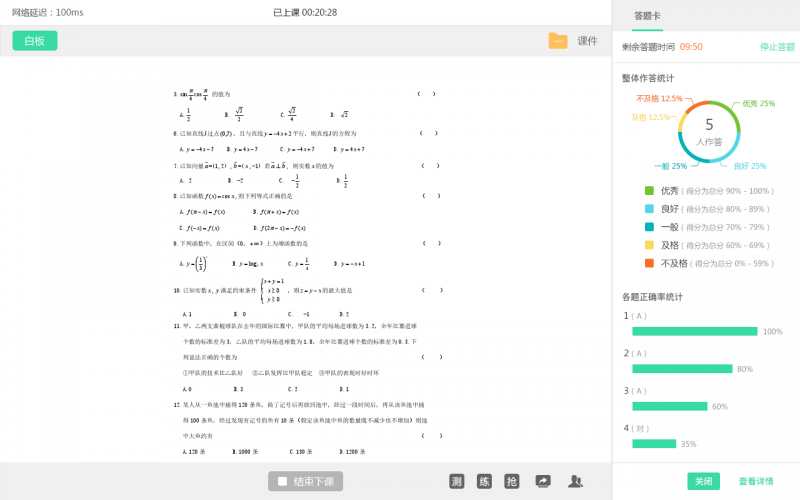Select the 答题卡 tab
The image size is (800, 500).
(647, 16)
